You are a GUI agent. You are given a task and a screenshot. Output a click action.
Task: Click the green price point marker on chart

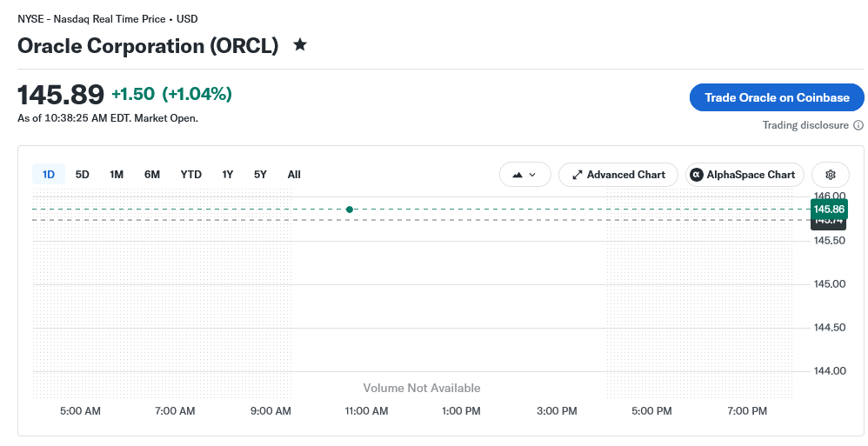(x=350, y=210)
